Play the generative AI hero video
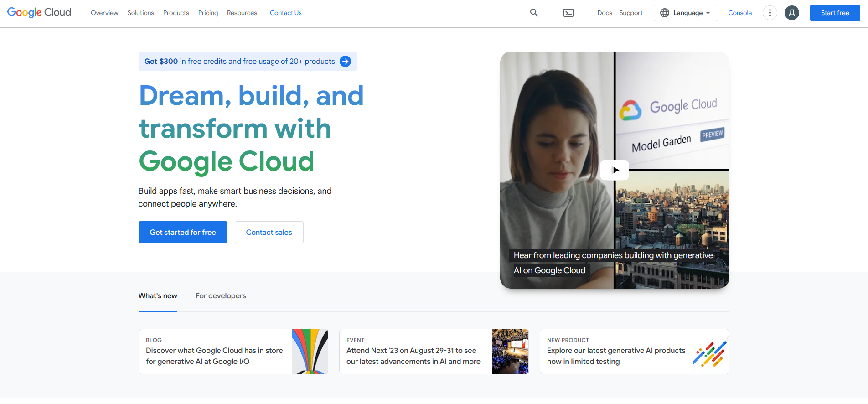Screen dimensions: 868x404 click(x=615, y=170)
